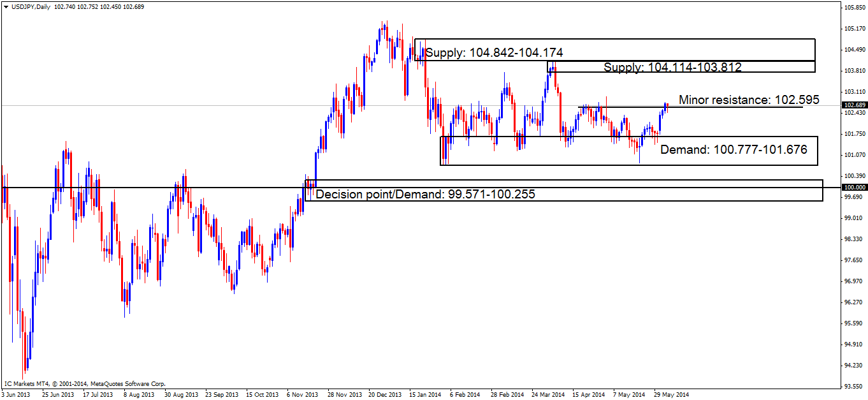Click the 102.430 price axis label

(x=853, y=113)
